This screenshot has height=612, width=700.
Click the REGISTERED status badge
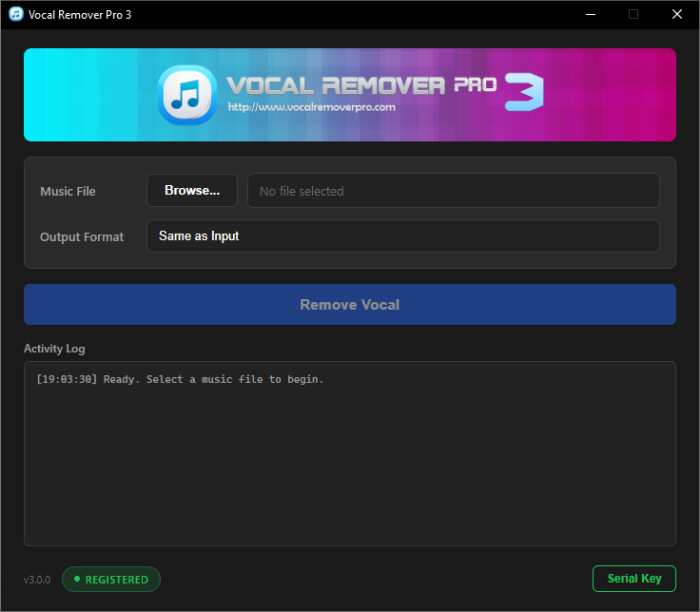(111, 579)
